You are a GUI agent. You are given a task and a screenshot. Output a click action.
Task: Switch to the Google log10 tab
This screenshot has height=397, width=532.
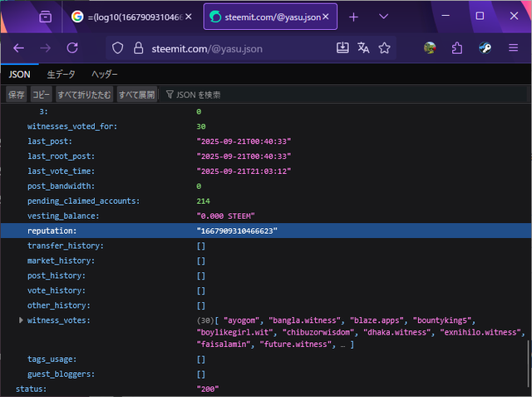click(x=131, y=17)
